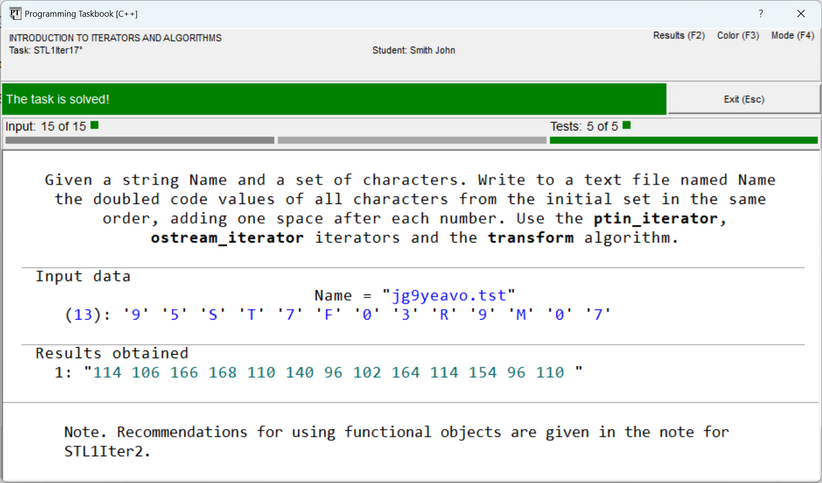
Task: Click the green tests progress bar
Action: (683, 141)
